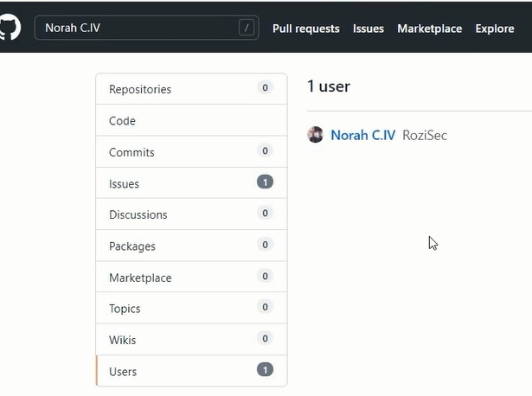Filter results by Code
The width and height of the screenshot is (532, 396).
tap(192, 120)
